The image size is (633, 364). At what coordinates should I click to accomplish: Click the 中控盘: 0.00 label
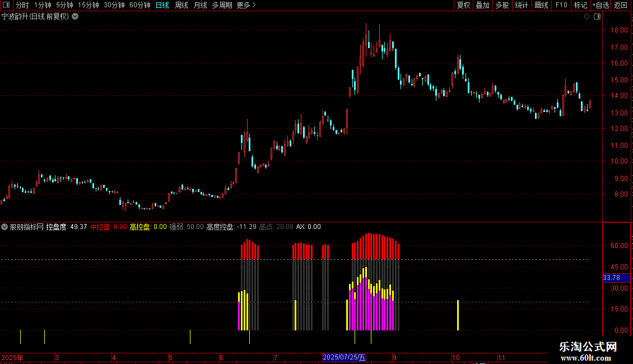(x=109, y=227)
